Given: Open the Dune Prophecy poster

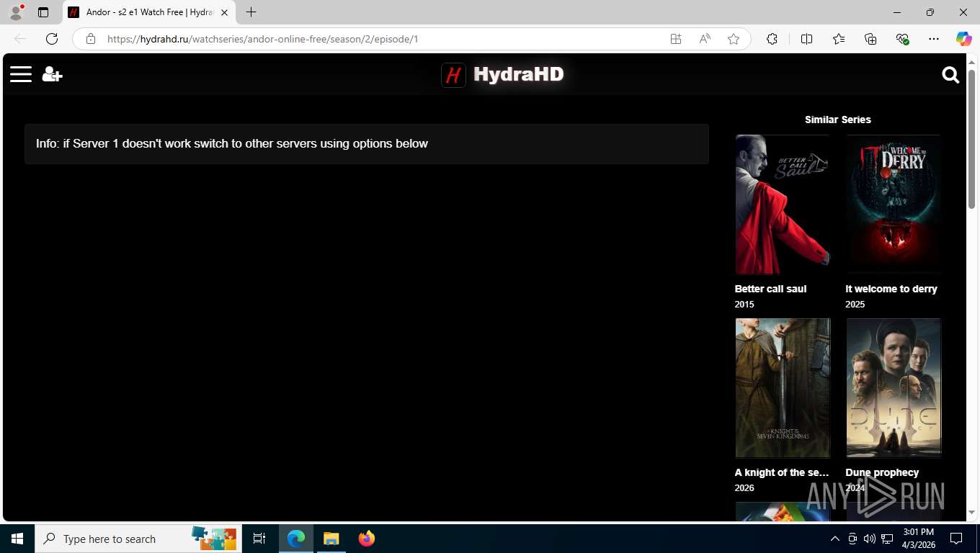Looking at the screenshot, I should pyautogui.click(x=894, y=388).
